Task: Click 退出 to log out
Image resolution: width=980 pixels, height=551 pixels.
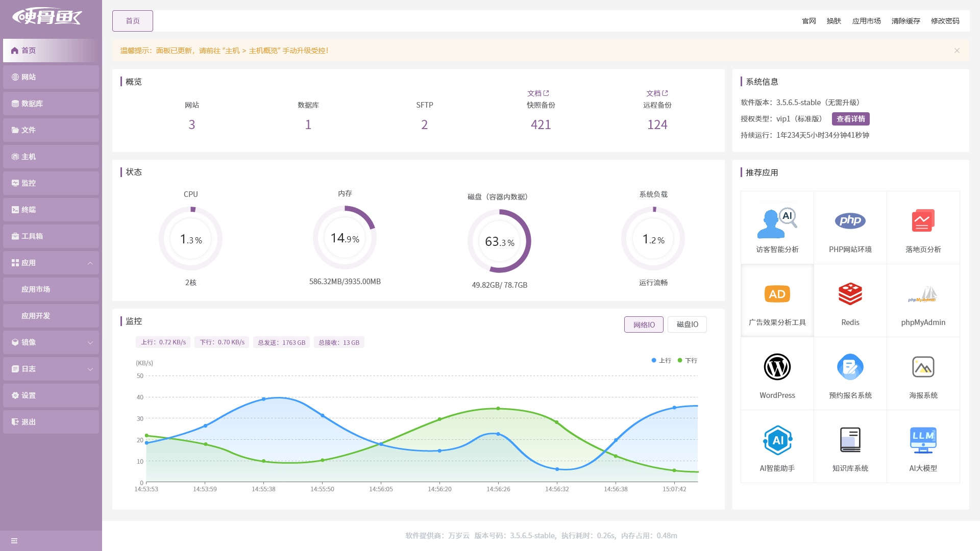Action: (x=51, y=422)
